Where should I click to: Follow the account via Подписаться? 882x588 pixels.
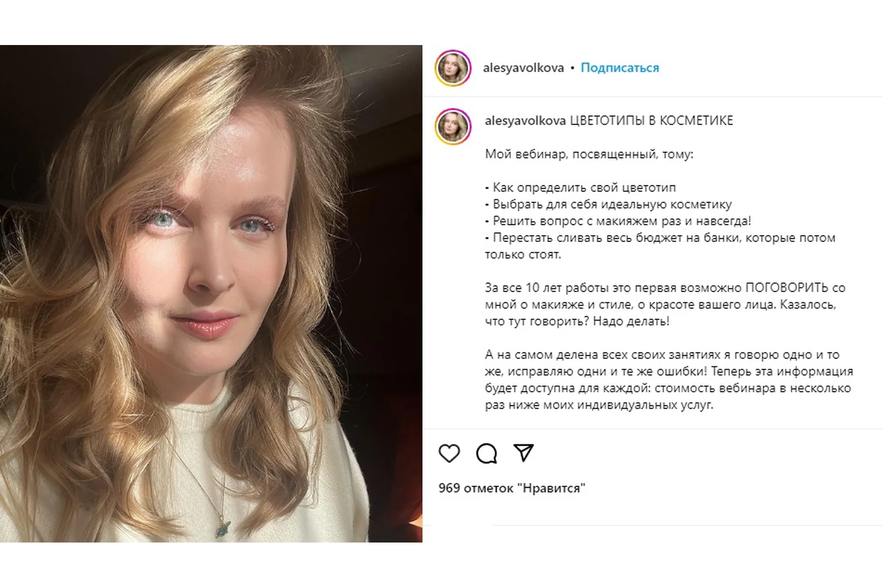coord(620,68)
